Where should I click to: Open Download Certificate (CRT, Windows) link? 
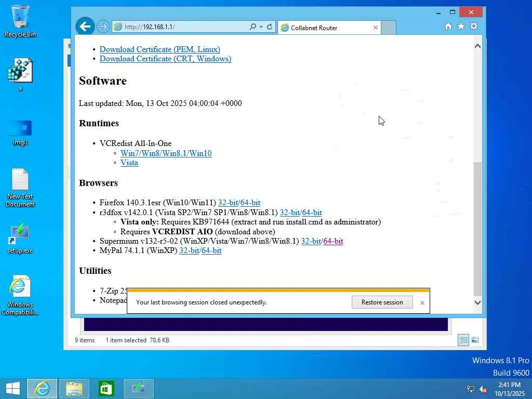(165, 59)
